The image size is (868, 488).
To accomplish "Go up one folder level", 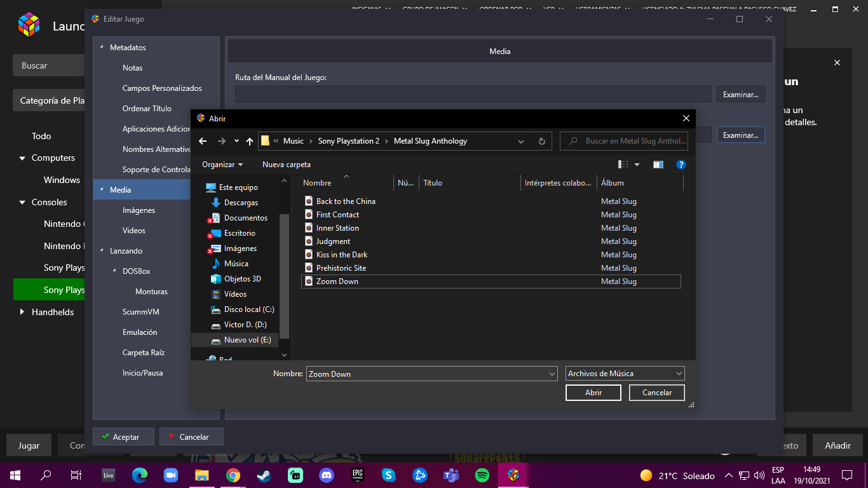I will click(x=250, y=141).
